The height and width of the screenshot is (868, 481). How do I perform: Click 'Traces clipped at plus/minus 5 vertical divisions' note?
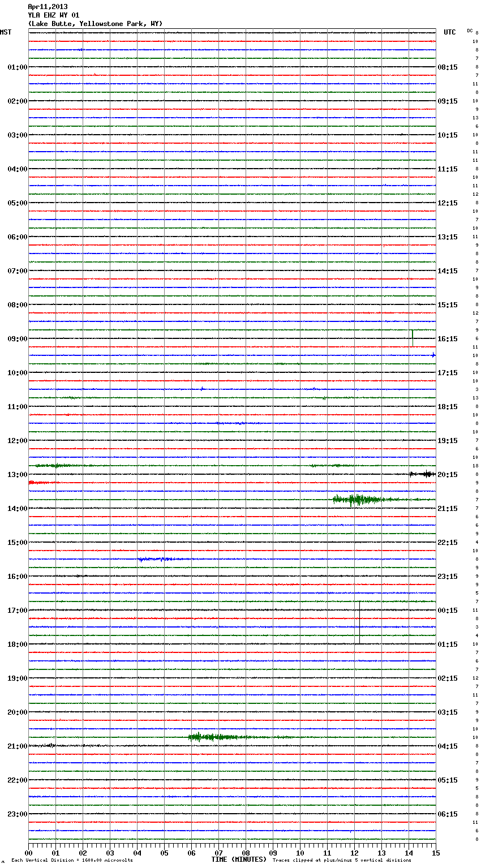342,860
